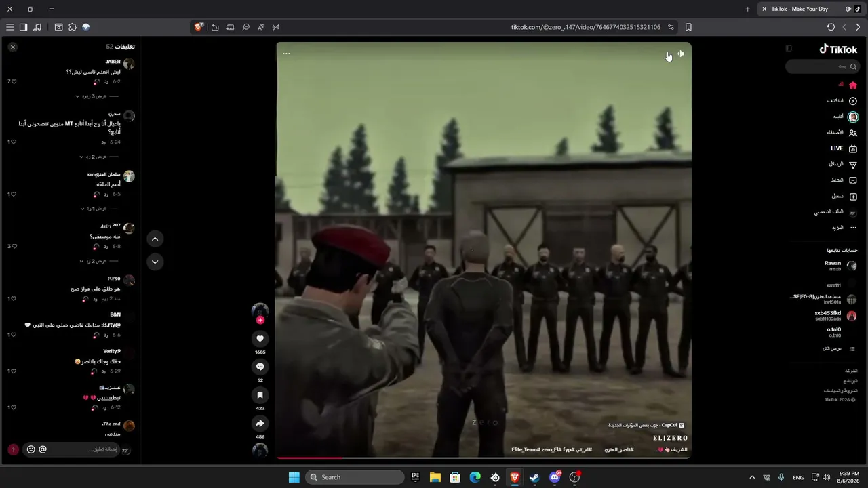Open TikTok Home from the sidebar

[x=853, y=85]
